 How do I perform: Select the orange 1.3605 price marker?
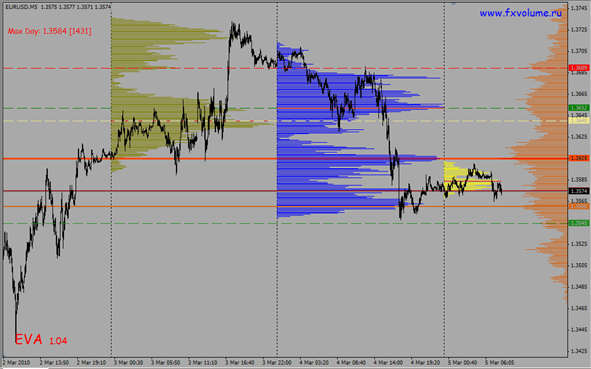pos(579,158)
